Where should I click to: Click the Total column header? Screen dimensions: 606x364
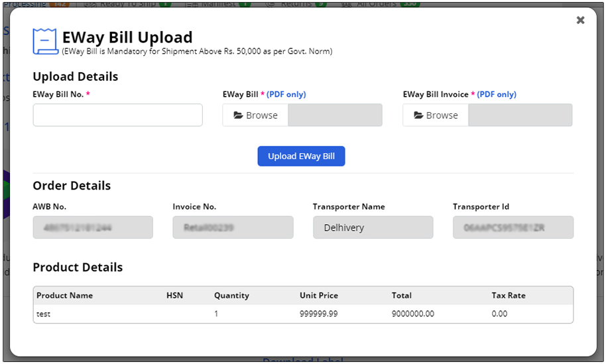[402, 296]
